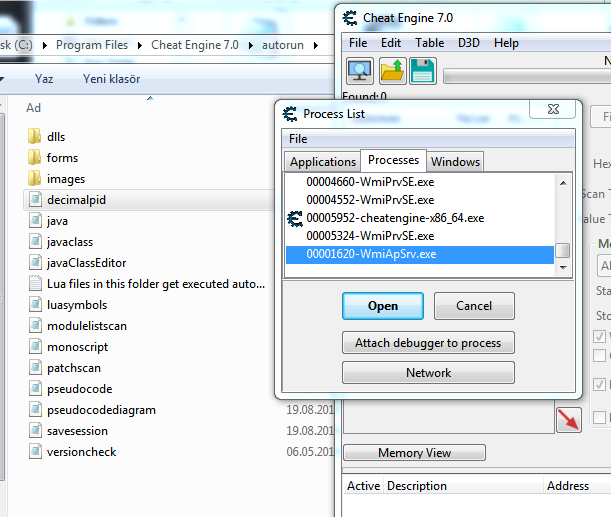The height and width of the screenshot is (517, 611).
Task: Switch to the Processes tab
Action: click(394, 160)
